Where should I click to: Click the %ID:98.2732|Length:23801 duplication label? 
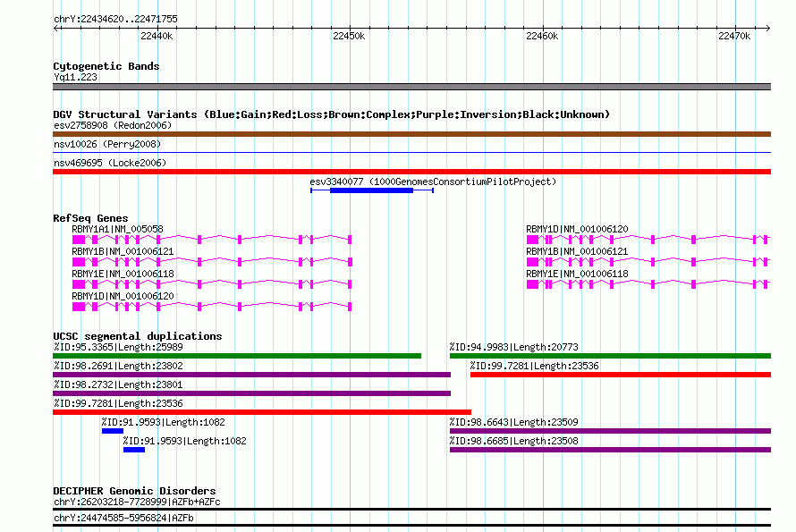pyautogui.click(x=118, y=384)
